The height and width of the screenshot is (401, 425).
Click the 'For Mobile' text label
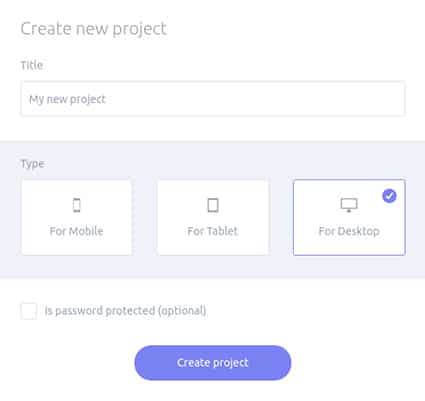point(76,231)
